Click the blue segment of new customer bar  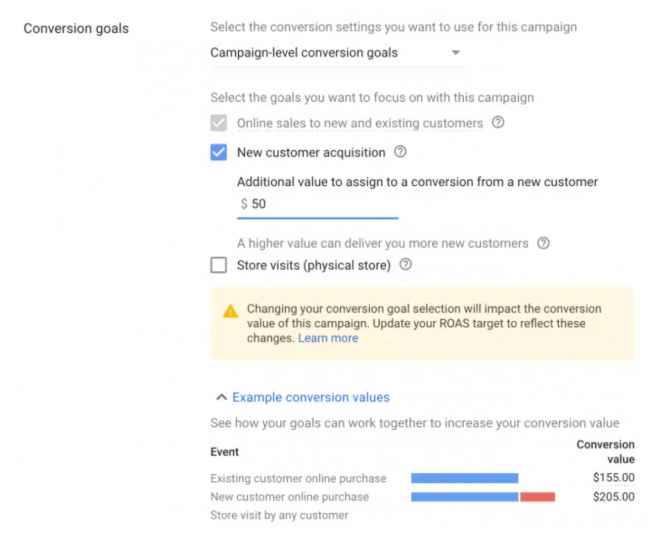click(x=464, y=496)
